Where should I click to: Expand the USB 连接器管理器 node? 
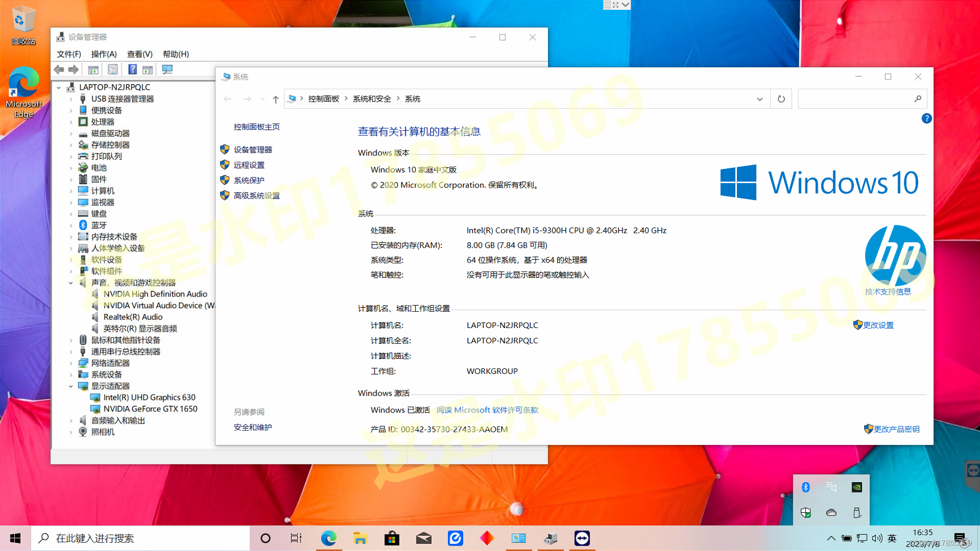pyautogui.click(x=71, y=99)
